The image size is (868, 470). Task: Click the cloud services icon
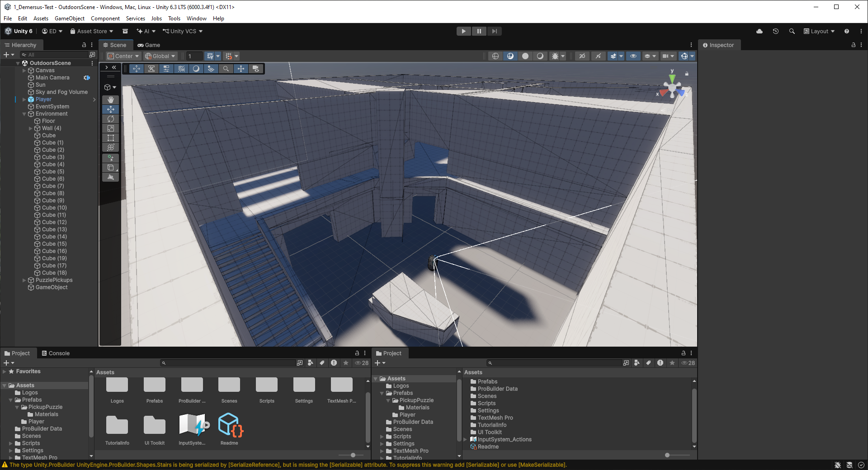(759, 31)
